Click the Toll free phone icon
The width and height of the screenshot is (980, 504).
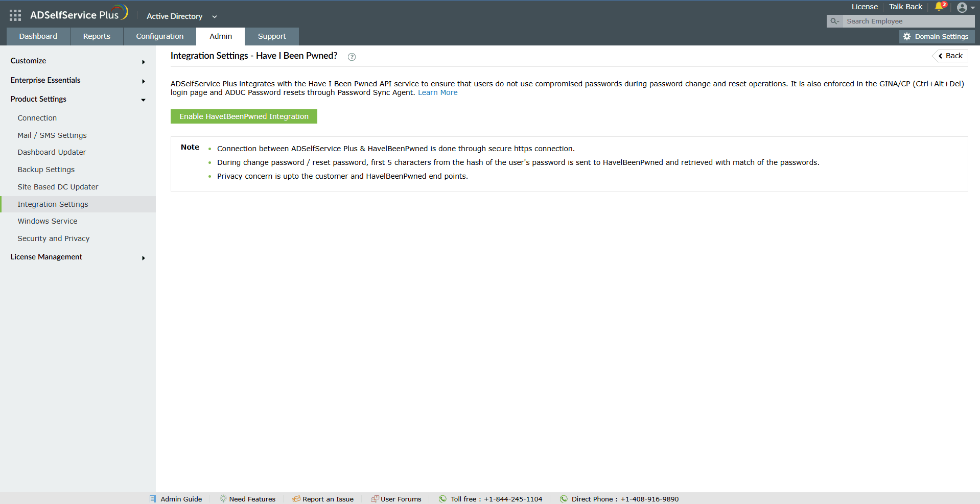pos(442,499)
